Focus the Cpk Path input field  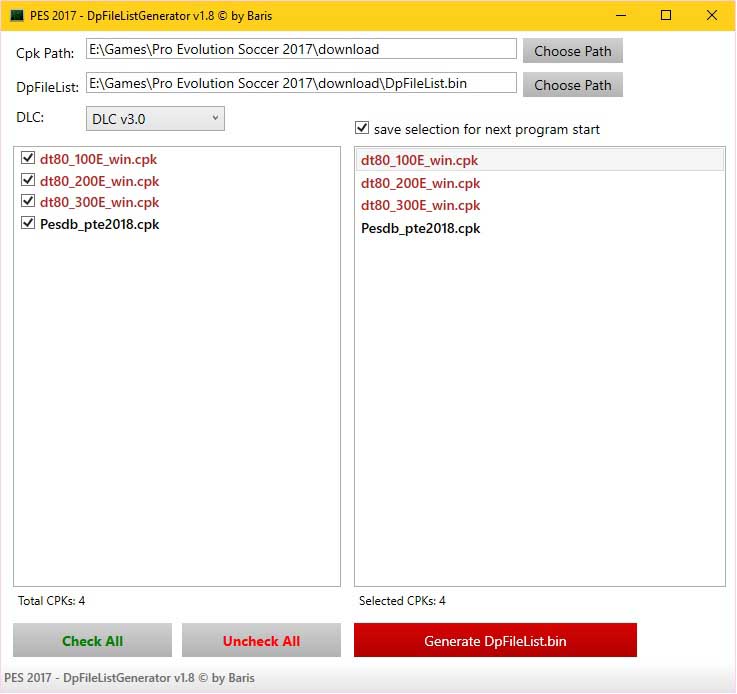click(301, 49)
